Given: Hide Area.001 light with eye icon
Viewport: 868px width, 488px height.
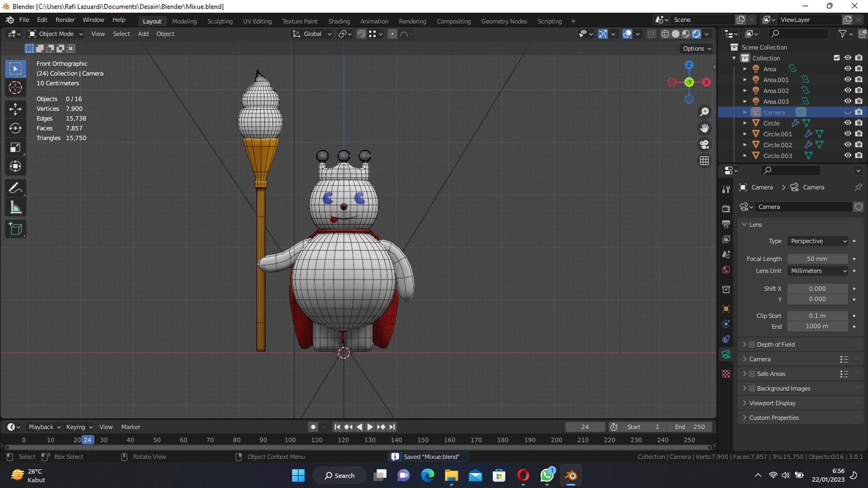Looking at the screenshot, I should coord(848,80).
